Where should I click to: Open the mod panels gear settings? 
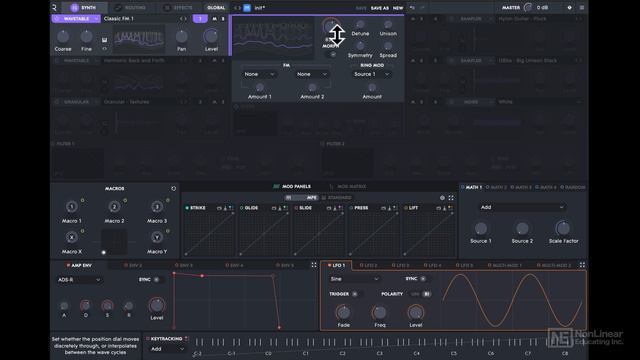click(x=442, y=198)
